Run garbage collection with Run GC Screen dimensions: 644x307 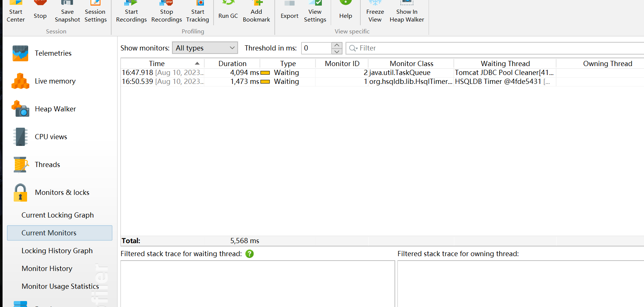[228, 11]
